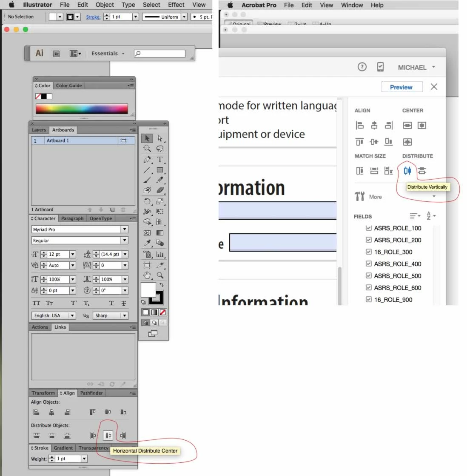Image resolution: width=467 pixels, height=476 pixels.
Task: Open Acrobat Pro Window menu
Action: 352,5
